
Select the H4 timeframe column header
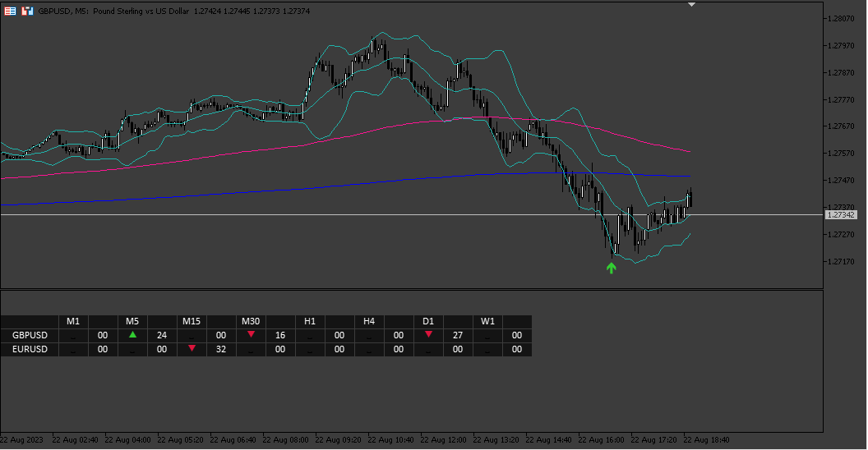369,321
